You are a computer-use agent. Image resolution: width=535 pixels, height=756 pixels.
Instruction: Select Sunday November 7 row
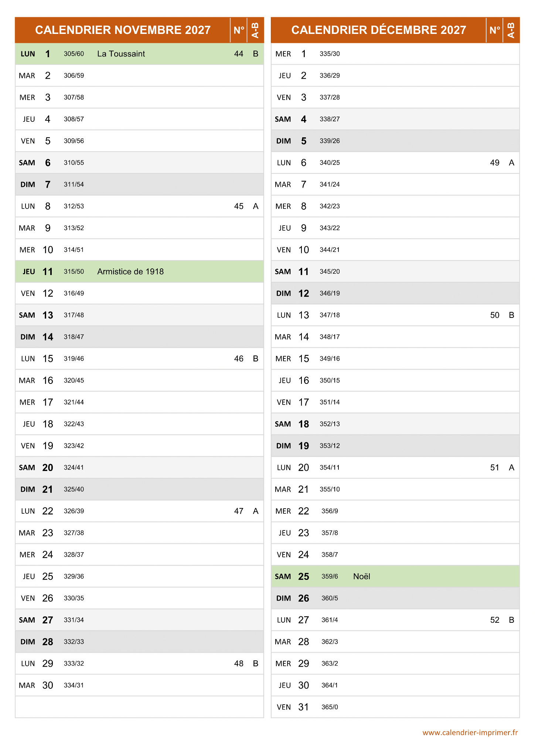tap(139, 185)
